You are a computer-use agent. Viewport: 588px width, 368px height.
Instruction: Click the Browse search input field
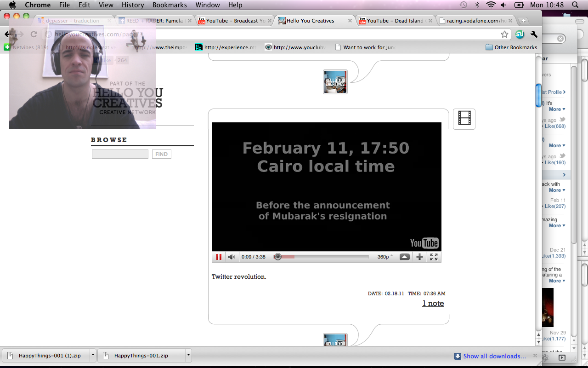[x=120, y=154]
